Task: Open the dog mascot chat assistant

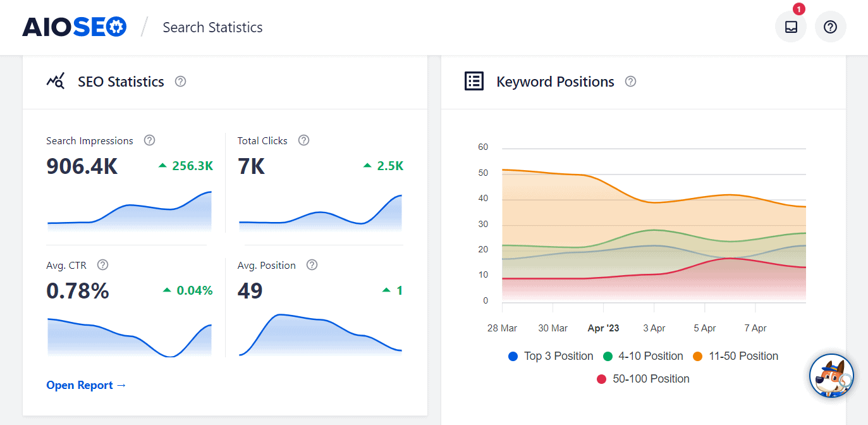Action: (x=831, y=376)
